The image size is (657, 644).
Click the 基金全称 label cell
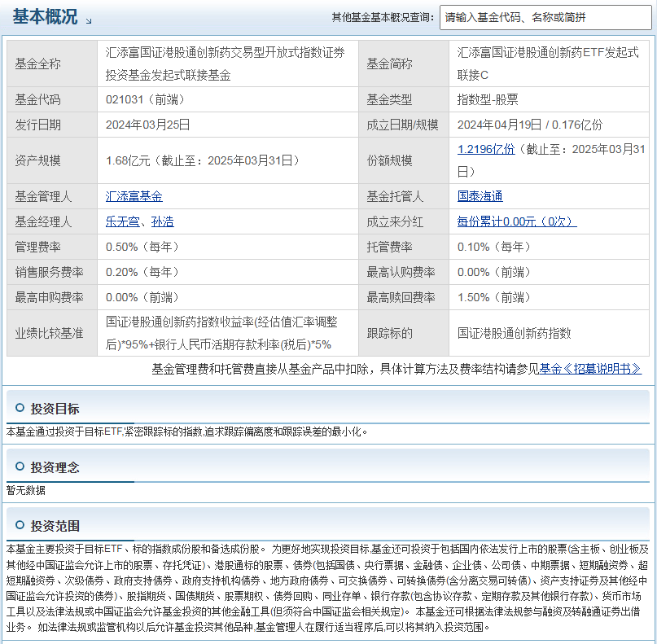coord(52,64)
